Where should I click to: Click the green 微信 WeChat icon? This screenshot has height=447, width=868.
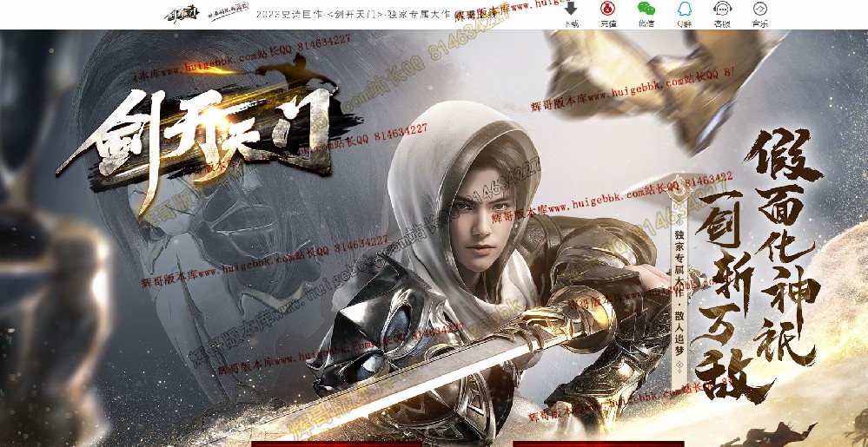[x=646, y=9]
